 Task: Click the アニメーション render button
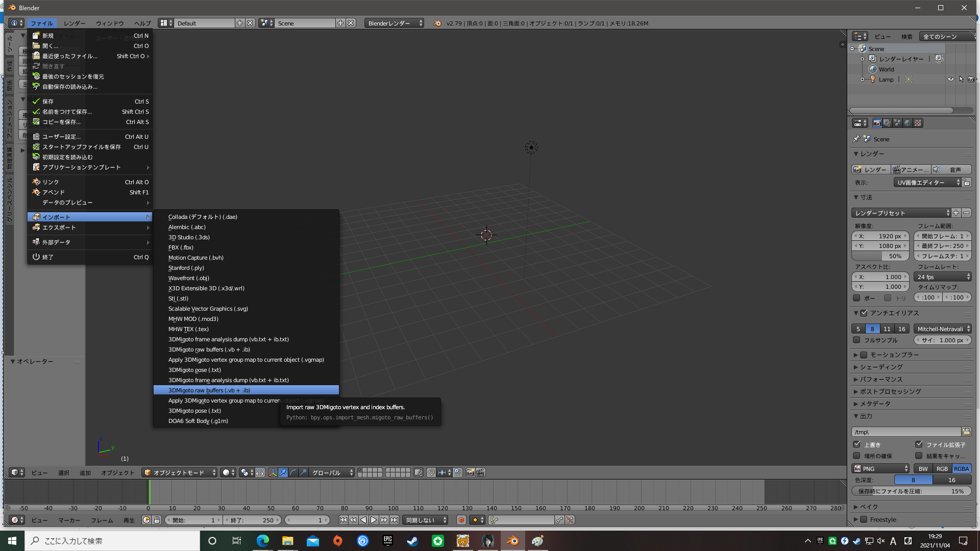pyautogui.click(x=911, y=169)
